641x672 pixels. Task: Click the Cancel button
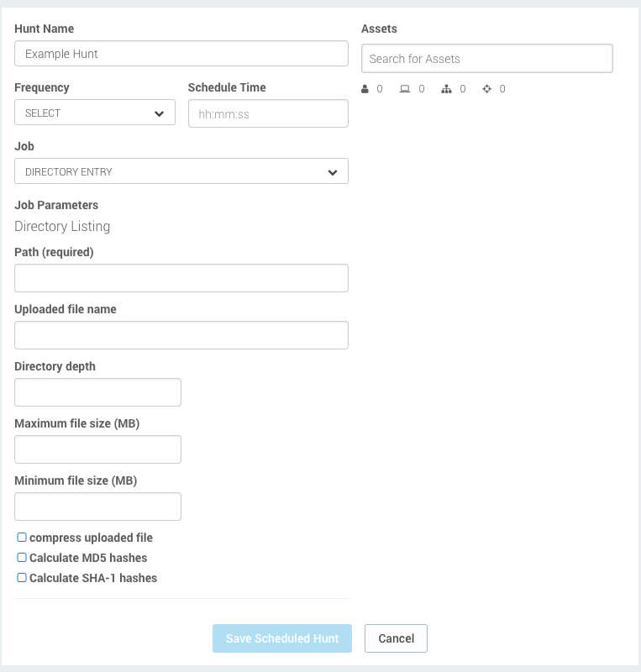click(396, 638)
